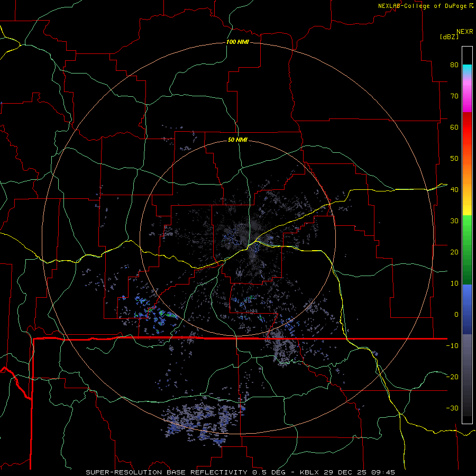Viewport: 476px width, 476px height.
Task: Click the 50 value on dBZ scale
Action: click(x=454, y=159)
